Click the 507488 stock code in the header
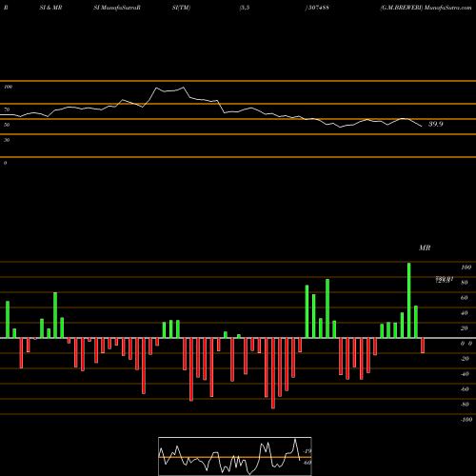This screenshot has height=476, width=476. (x=318, y=8)
